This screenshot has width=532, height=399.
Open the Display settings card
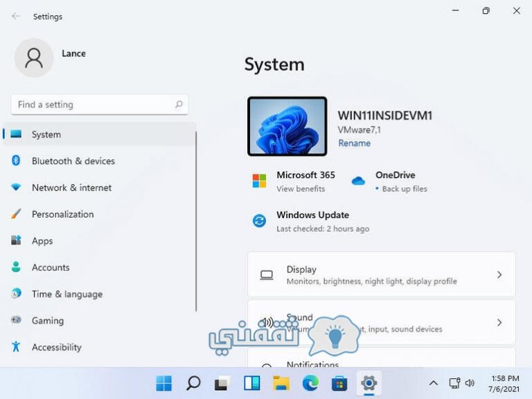(382, 274)
